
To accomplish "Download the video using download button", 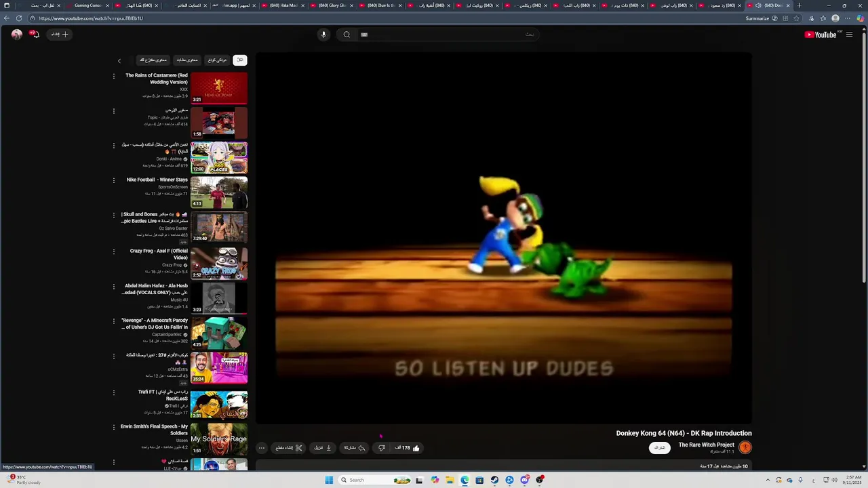I will [x=323, y=448].
